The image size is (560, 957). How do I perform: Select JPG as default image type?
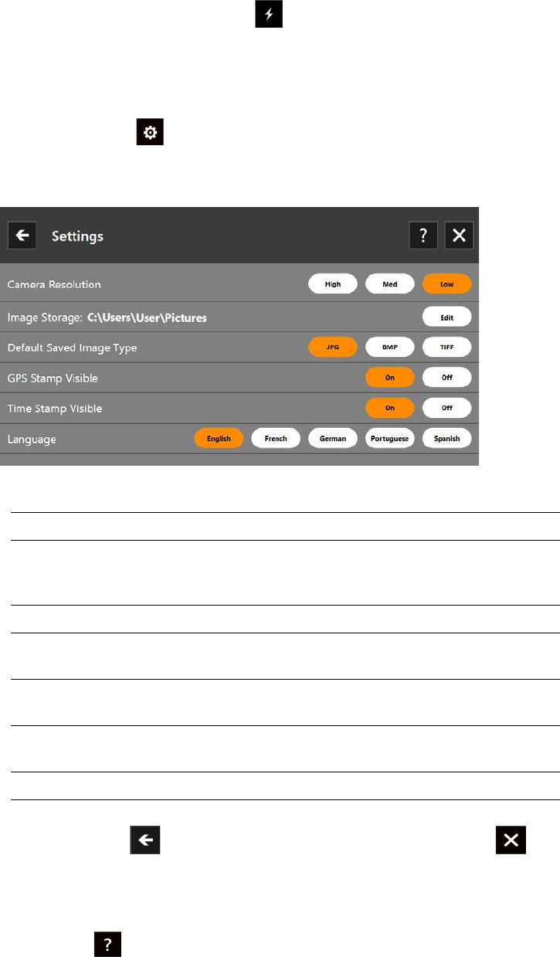(x=333, y=348)
